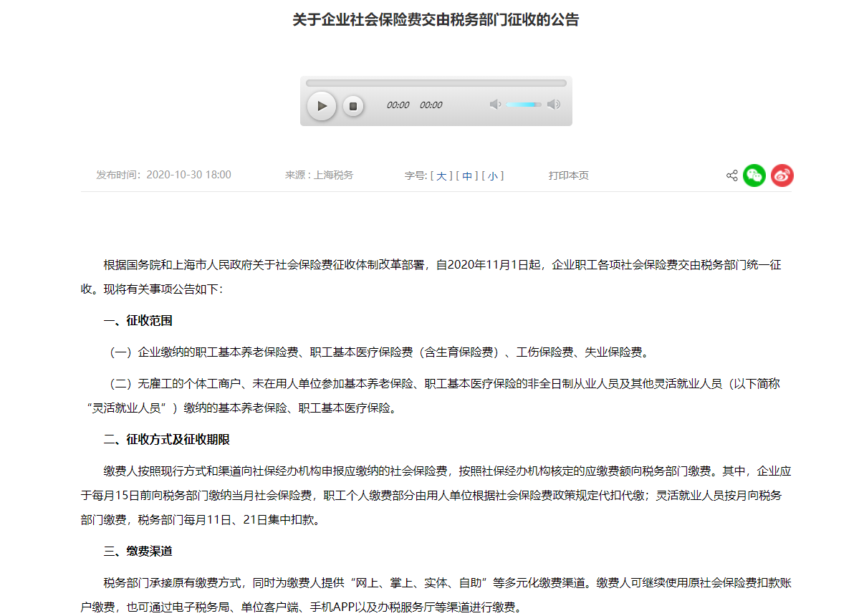This screenshot has width=864, height=616.
Task: Click the announcement title heading
Action: (x=436, y=20)
